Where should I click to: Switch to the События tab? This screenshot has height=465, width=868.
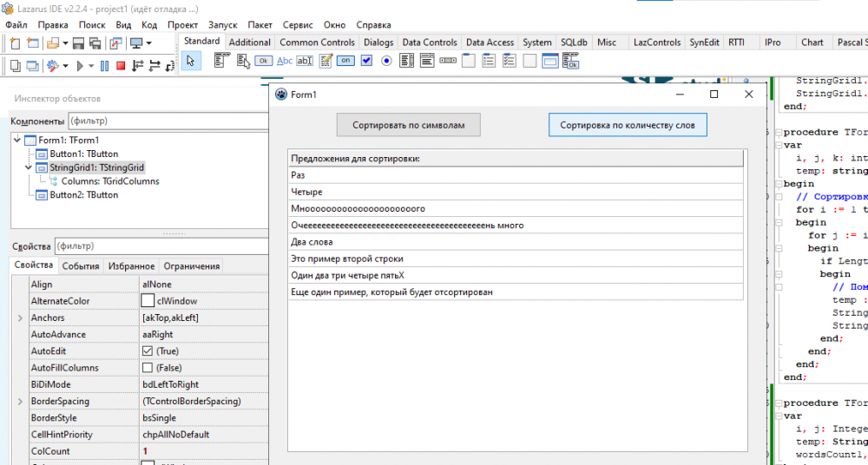pos(80,266)
